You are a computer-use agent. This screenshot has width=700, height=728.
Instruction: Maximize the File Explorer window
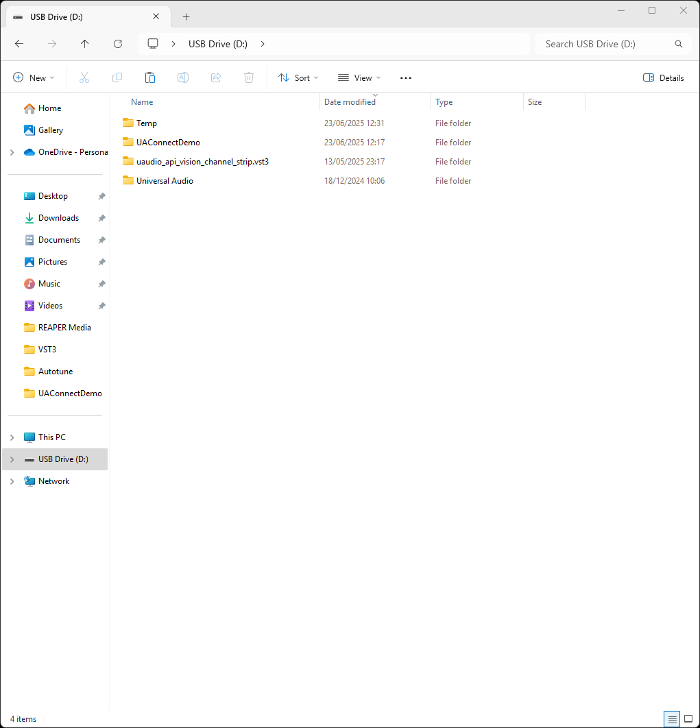click(652, 10)
